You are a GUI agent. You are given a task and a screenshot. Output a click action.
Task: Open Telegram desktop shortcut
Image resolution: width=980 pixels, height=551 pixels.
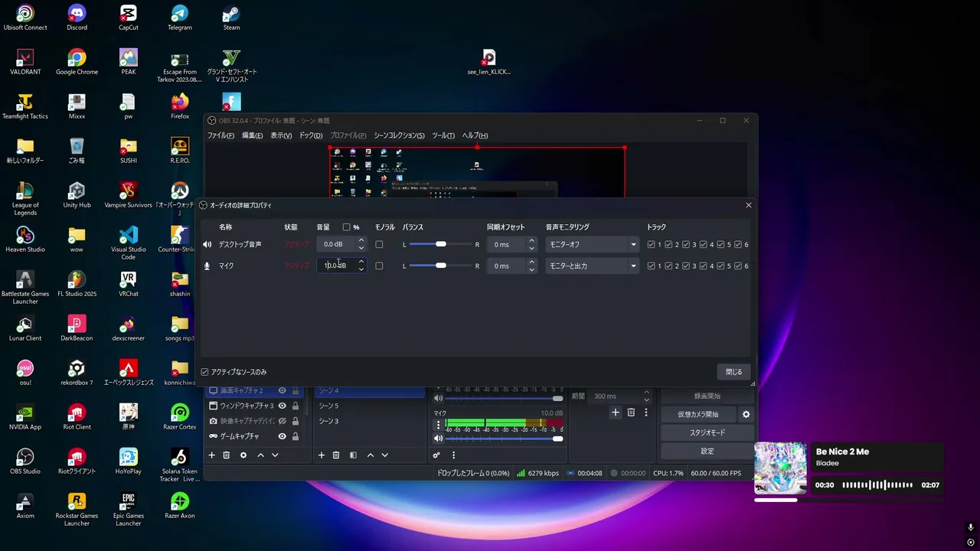click(x=180, y=18)
